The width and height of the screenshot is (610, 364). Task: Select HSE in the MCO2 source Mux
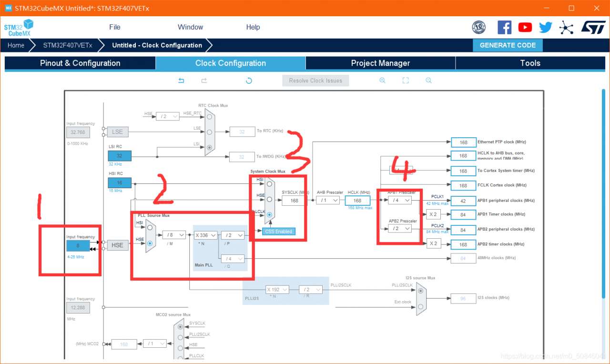pos(180,348)
